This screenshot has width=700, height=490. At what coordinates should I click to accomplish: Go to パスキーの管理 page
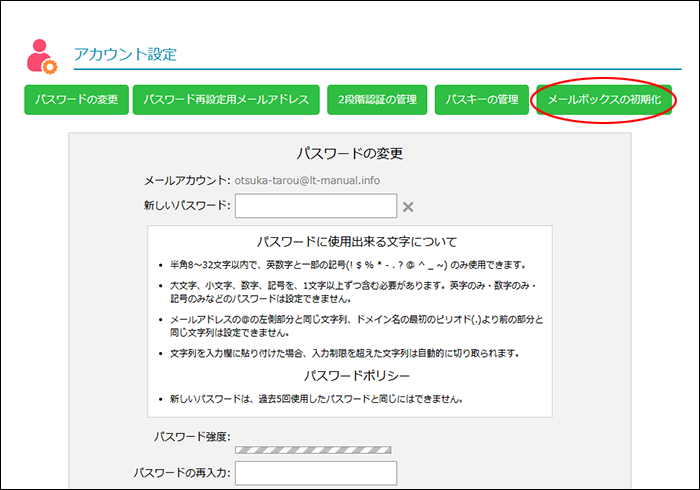pyautogui.click(x=482, y=100)
